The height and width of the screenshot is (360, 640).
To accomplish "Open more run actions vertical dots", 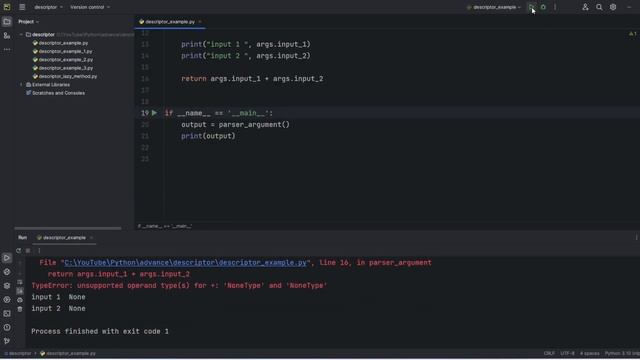I will coord(555,7).
